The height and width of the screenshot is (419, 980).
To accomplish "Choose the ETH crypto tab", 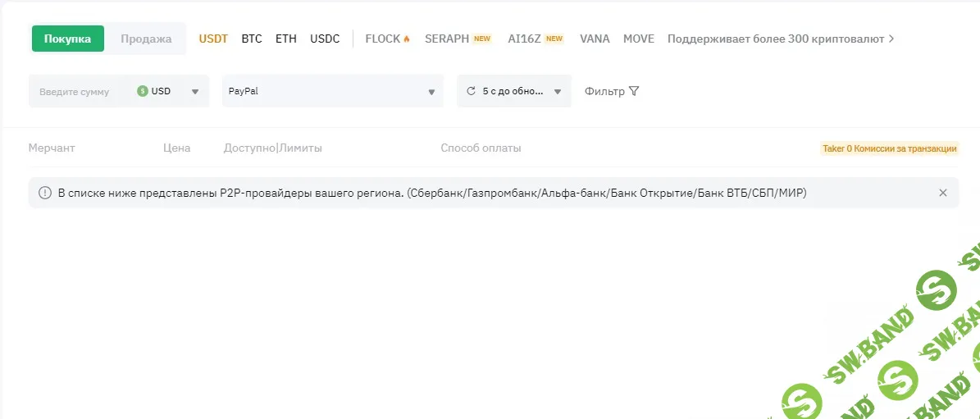I will point(286,39).
